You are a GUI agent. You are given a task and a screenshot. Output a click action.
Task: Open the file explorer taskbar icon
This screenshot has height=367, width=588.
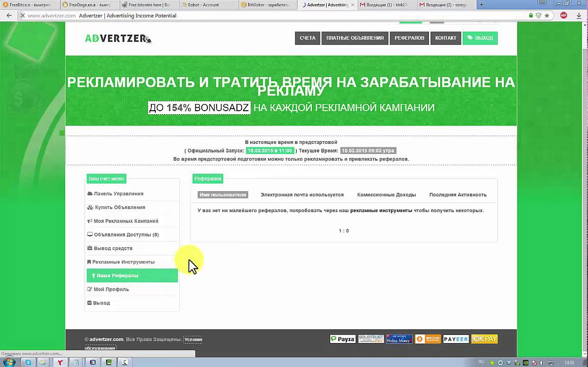[43, 362]
